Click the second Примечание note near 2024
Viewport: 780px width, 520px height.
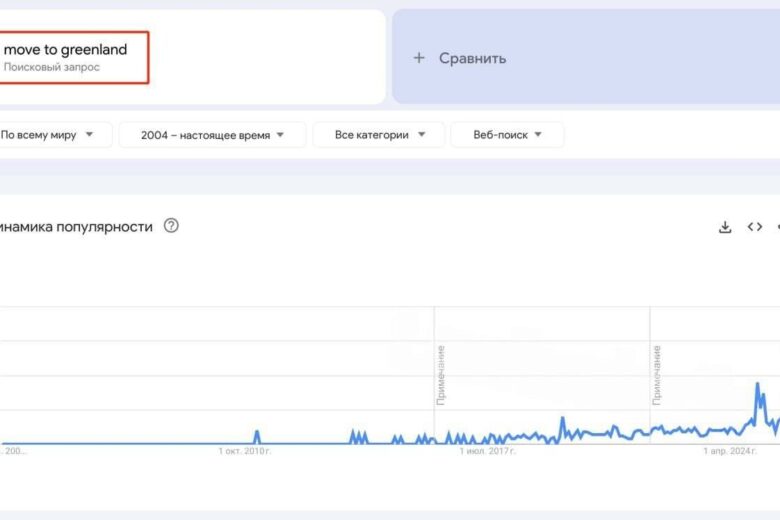(657, 375)
